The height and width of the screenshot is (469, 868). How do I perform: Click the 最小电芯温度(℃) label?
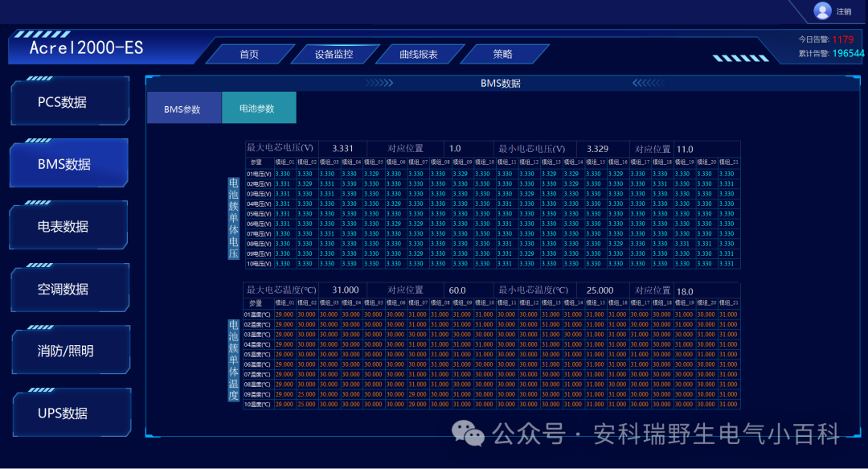[x=533, y=290]
